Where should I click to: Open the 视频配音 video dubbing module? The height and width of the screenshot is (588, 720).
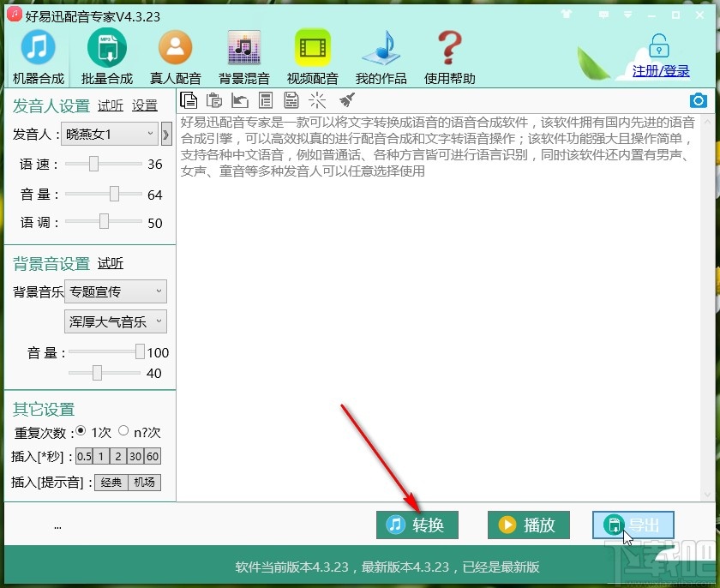pos(312,57)
